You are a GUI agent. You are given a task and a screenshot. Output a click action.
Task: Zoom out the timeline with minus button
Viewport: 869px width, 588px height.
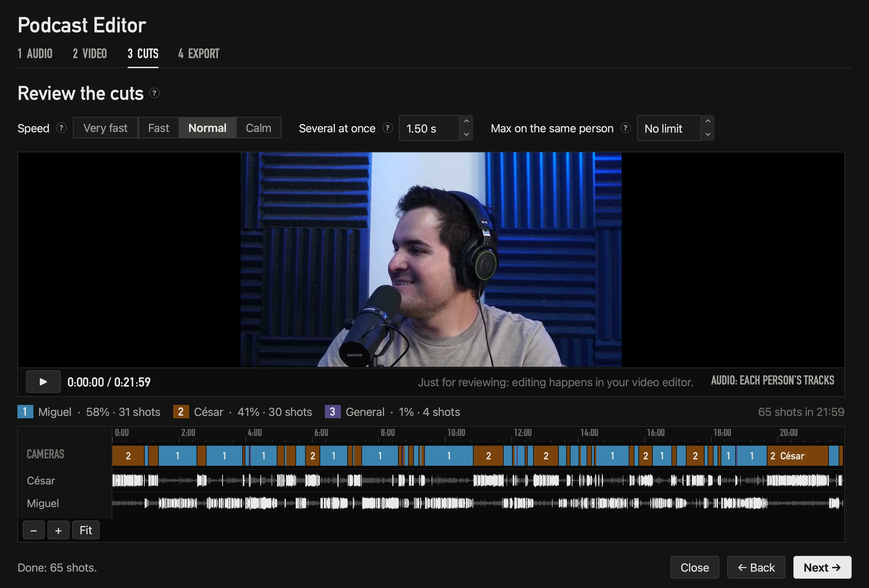(34, 530)
